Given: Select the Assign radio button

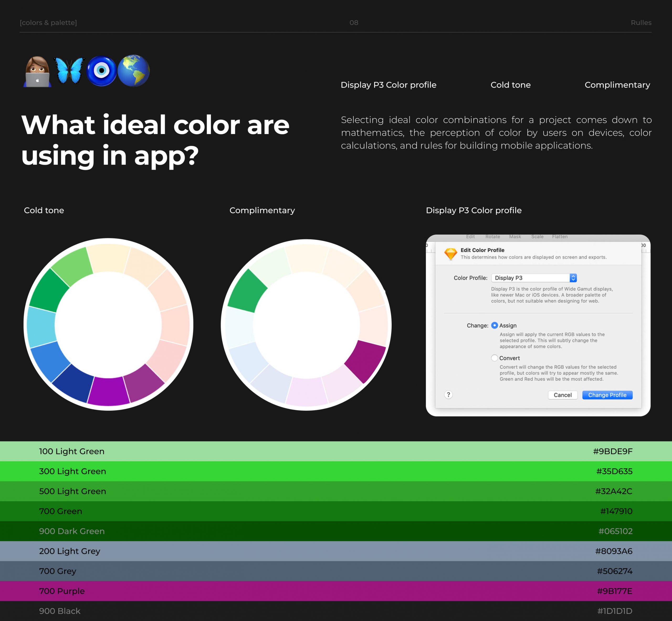Looking at the screenshot, I should tap(494, 325).
